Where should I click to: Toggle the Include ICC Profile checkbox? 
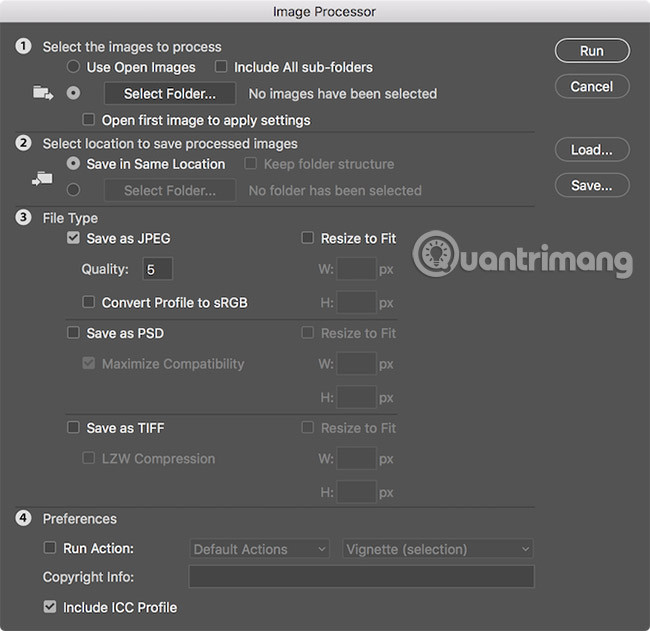(x=50, y=607)
